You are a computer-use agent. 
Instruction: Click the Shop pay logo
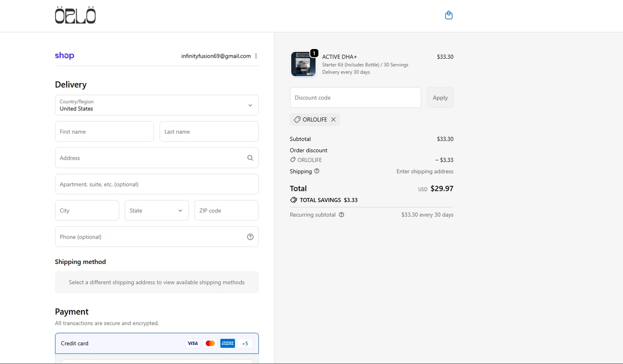(64, 56)
